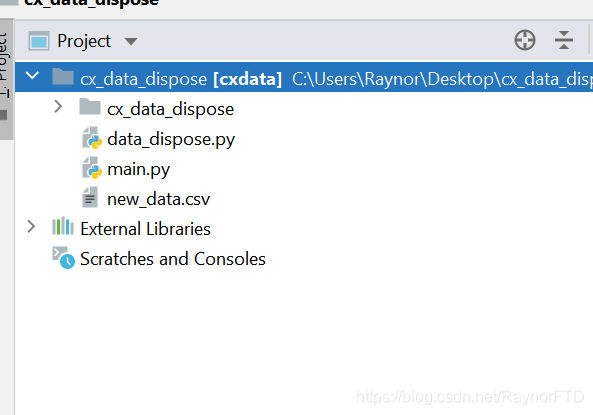
Task: Select the new_data.csv file
Action: 158,199
